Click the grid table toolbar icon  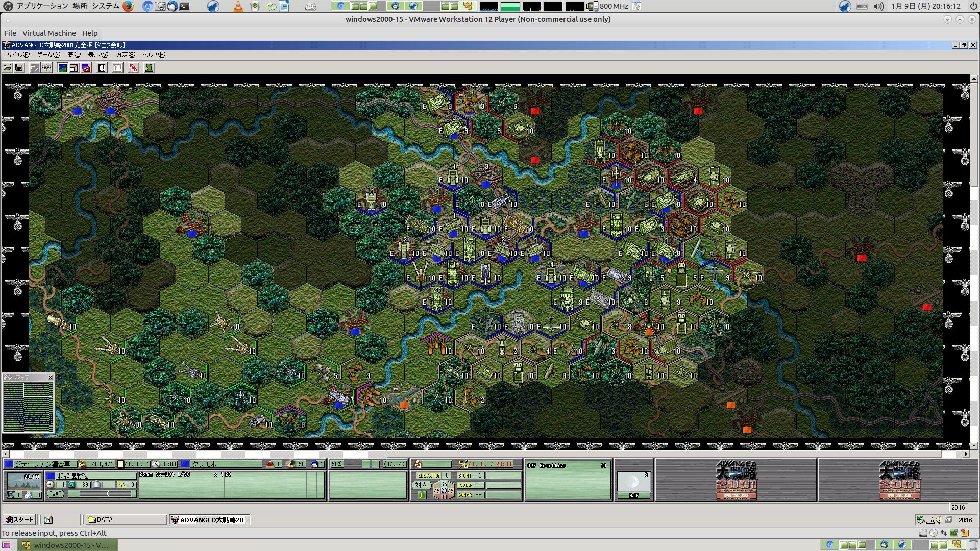tap(102, 68)
